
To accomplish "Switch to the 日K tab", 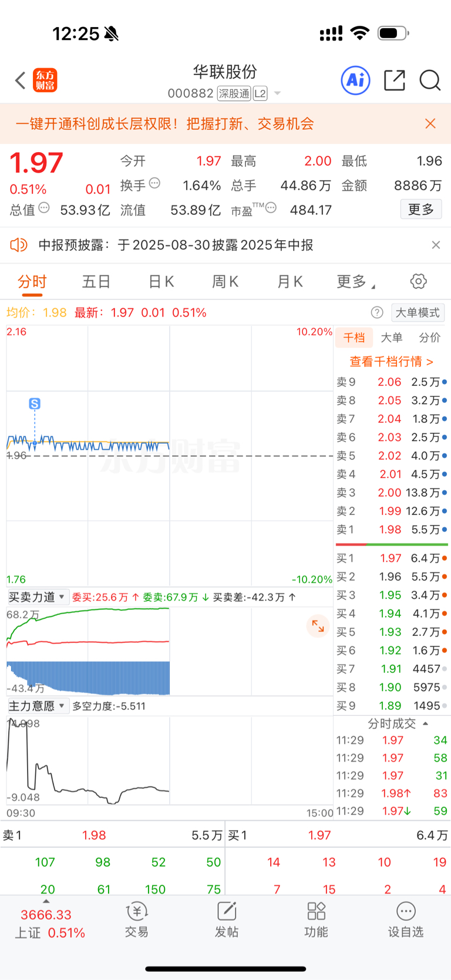I will (x=161, y=282).
